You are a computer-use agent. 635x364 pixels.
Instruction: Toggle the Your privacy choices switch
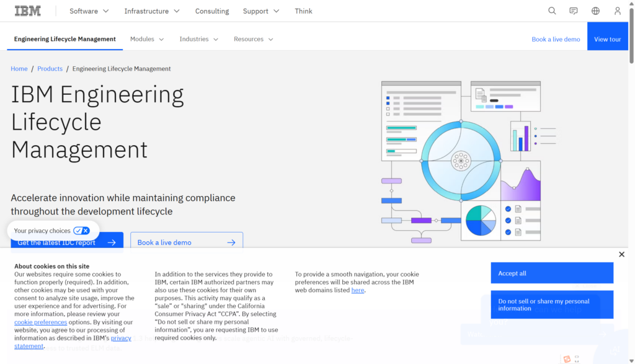tap(81, 231)
